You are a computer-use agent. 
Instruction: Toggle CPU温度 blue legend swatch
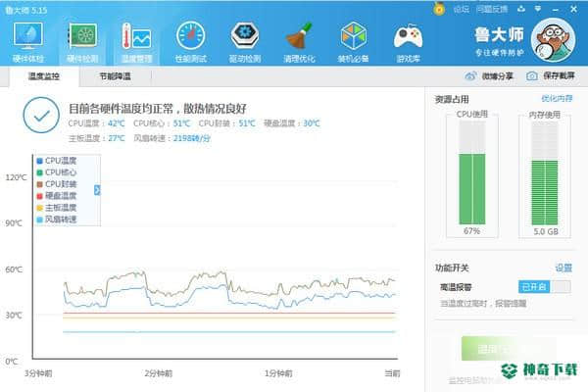39,162
